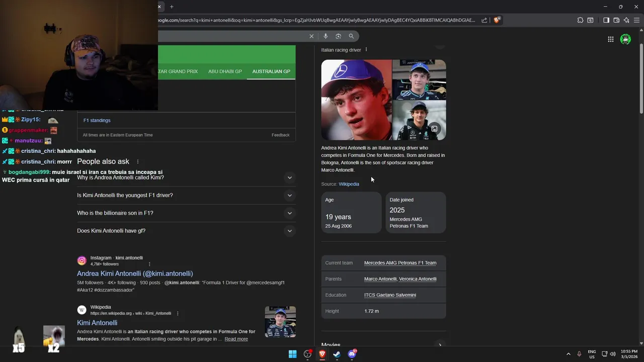Open the Wikipedia result options dots
This screenshot has width=644, height=362.
pos(178,313)
